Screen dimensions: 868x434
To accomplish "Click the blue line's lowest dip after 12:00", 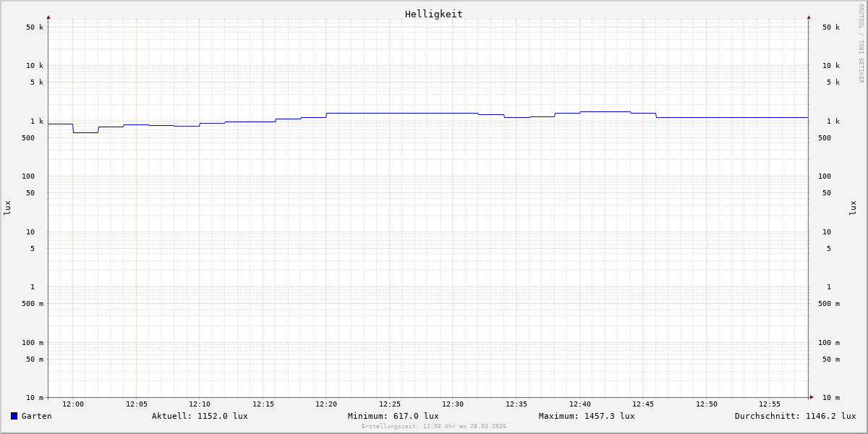I will pyautogui.click(x=85, y=132).
